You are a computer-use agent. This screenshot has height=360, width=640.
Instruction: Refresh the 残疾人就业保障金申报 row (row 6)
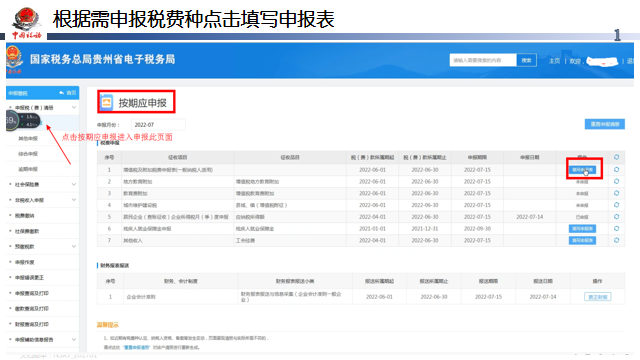(616, 229)
